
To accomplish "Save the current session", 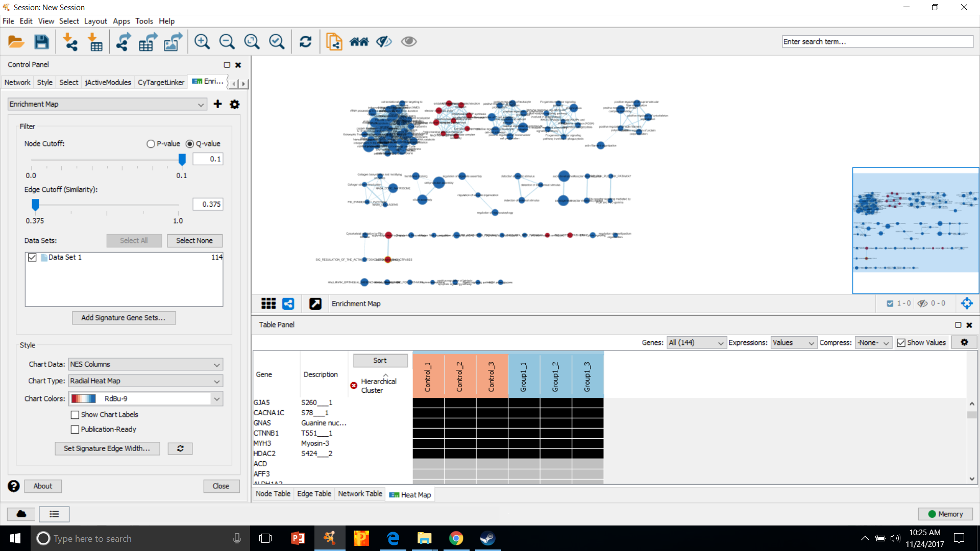I will tap(41, 41).
